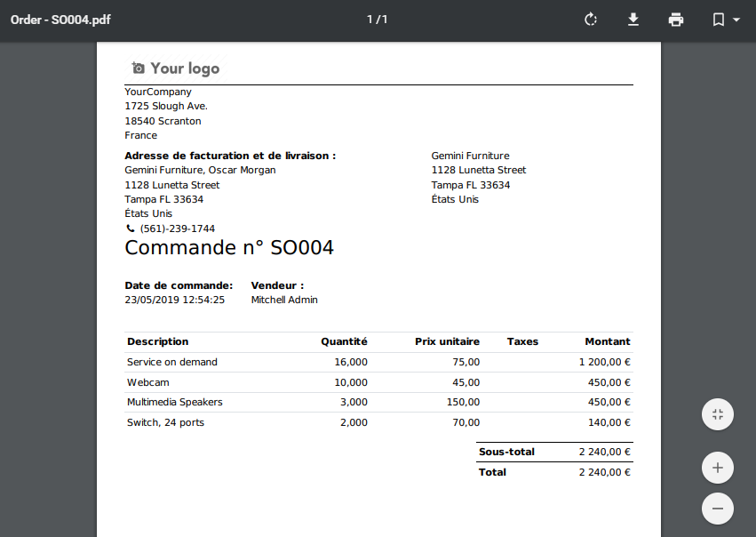
Task: Click the vendor name Mitchell Admin
Action: (x=284, y=300)
